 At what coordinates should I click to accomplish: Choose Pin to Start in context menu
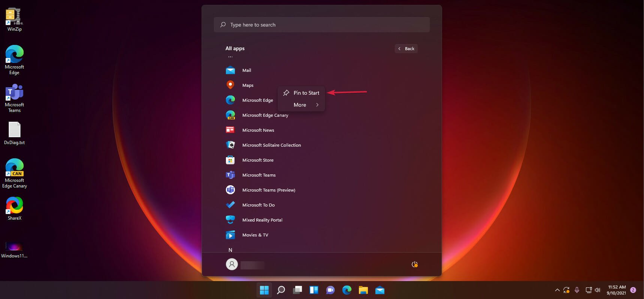tap(301, 93)
